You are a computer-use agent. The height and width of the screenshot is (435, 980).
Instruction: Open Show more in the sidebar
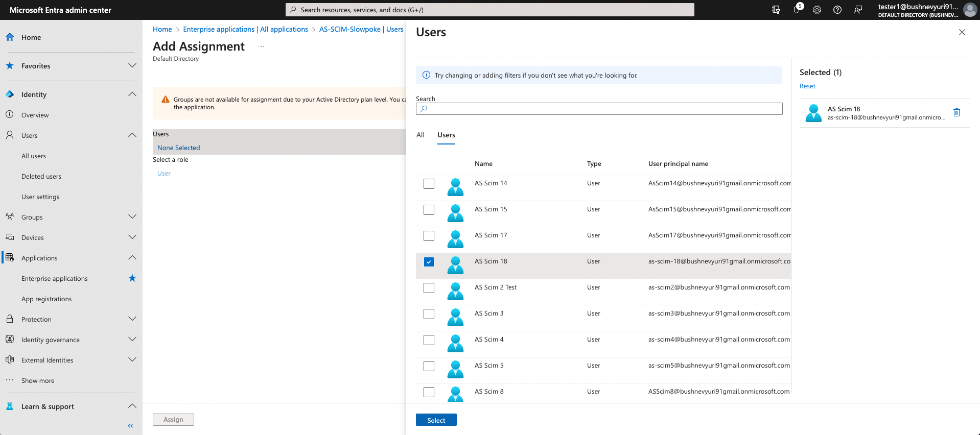pos(38,381)
